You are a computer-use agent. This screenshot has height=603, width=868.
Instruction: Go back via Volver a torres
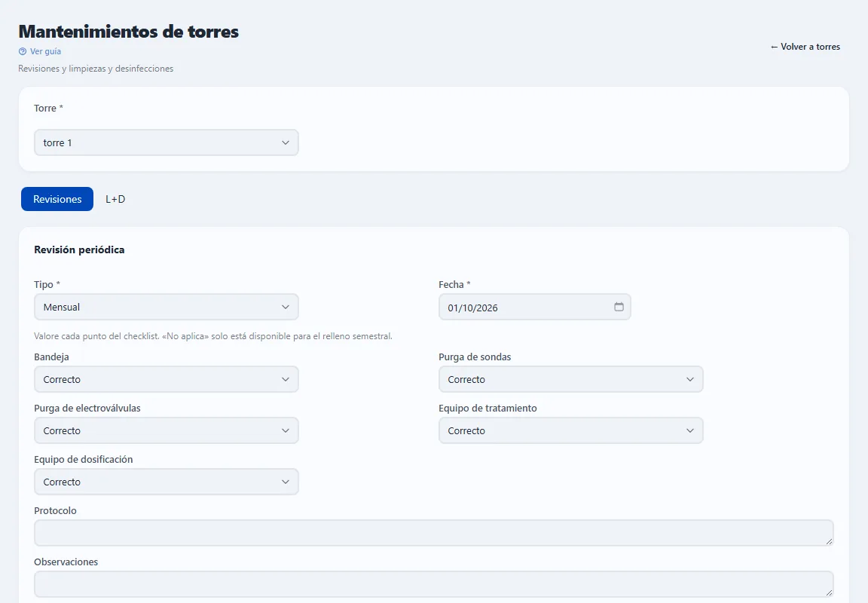coord(805,47)
